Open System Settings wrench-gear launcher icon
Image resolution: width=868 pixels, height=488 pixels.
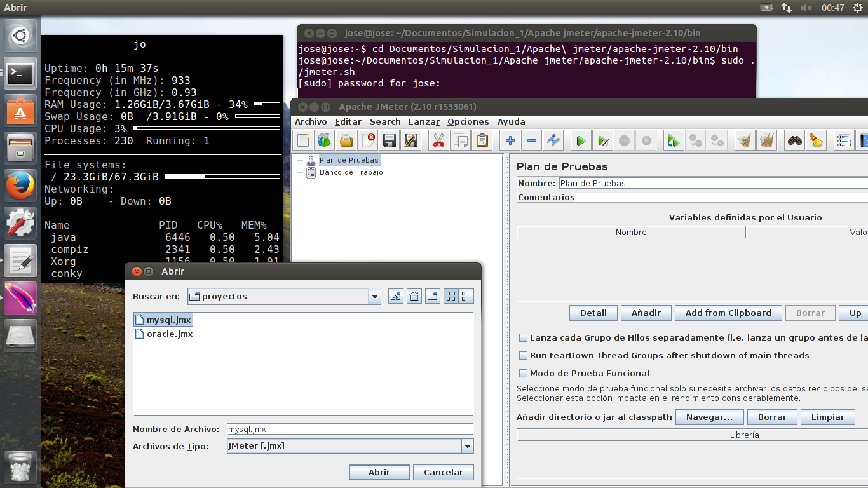click(20, 223)
